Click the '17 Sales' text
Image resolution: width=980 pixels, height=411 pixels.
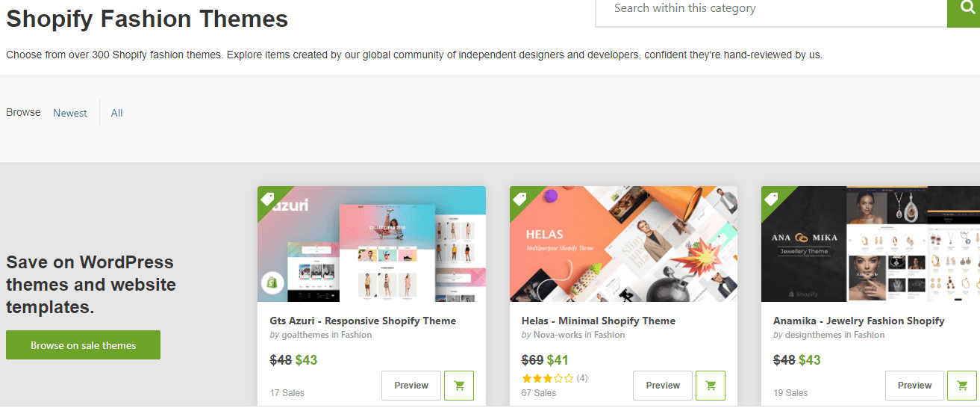(287, 392)
